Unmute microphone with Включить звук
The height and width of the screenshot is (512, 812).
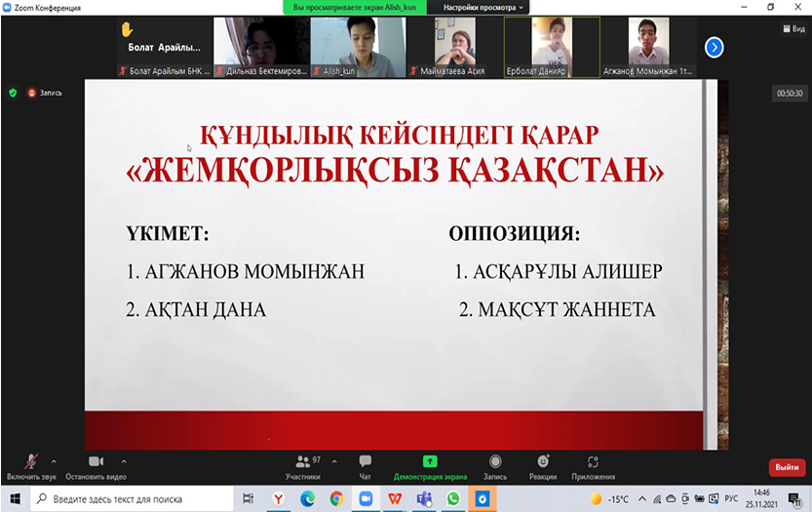[31, 462]
